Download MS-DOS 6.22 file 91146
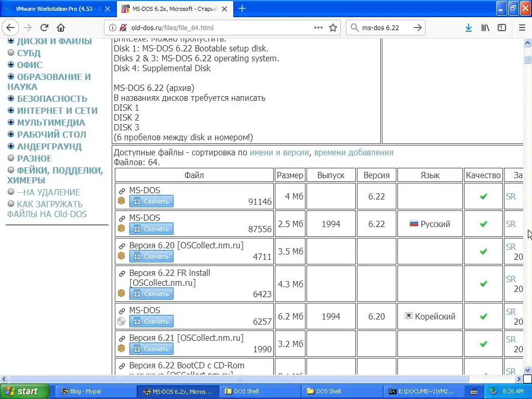 151,201
